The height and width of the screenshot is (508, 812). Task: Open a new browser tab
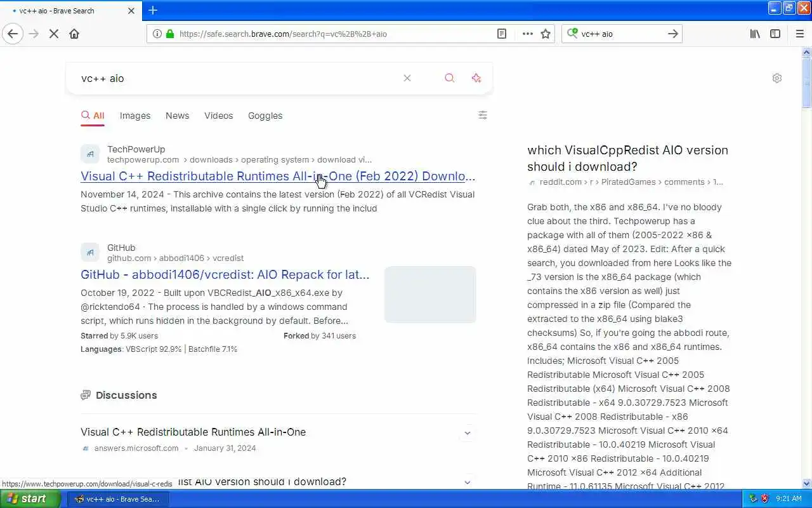click(153, 10)
